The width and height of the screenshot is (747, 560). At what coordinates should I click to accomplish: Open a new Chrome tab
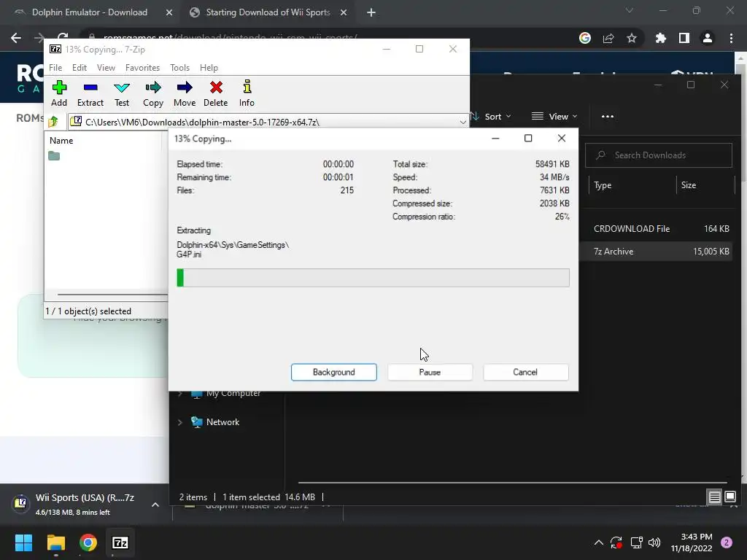(x=371, y=12)
